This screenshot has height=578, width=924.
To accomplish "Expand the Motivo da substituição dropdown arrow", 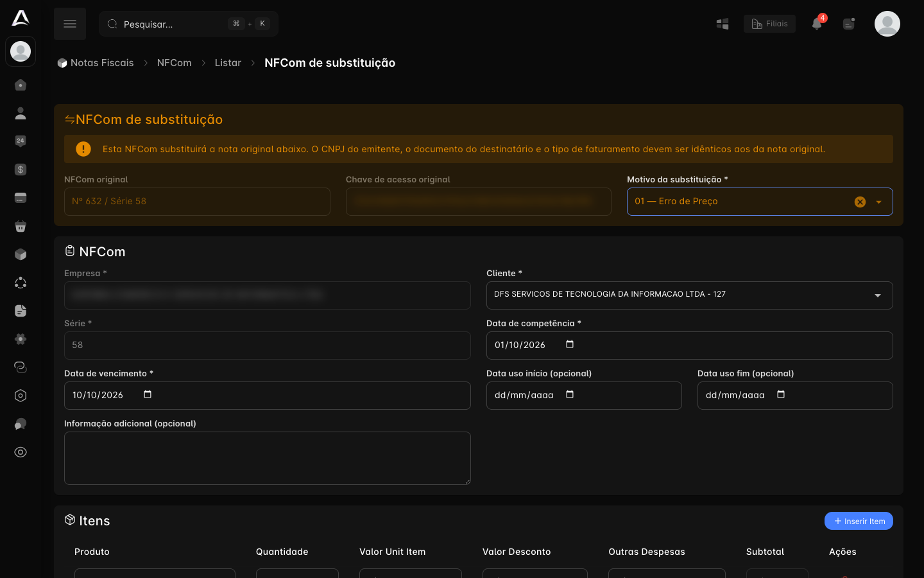I will click(x=879, y=202).
